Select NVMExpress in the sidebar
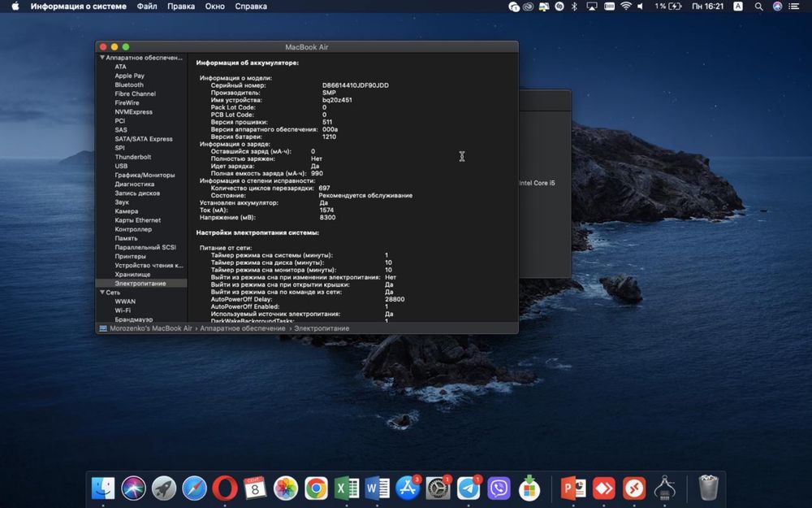 [134, 111]
